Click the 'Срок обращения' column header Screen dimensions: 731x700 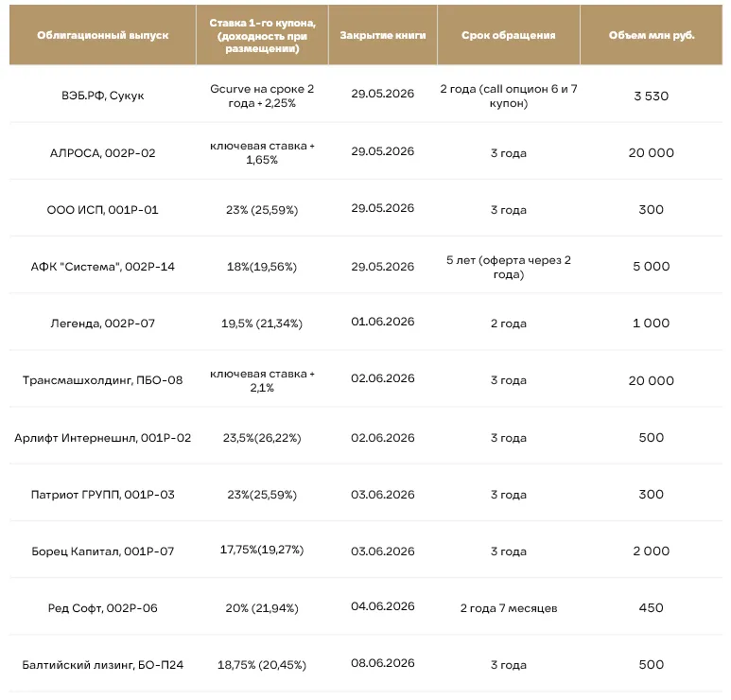[x=508, y=35]
